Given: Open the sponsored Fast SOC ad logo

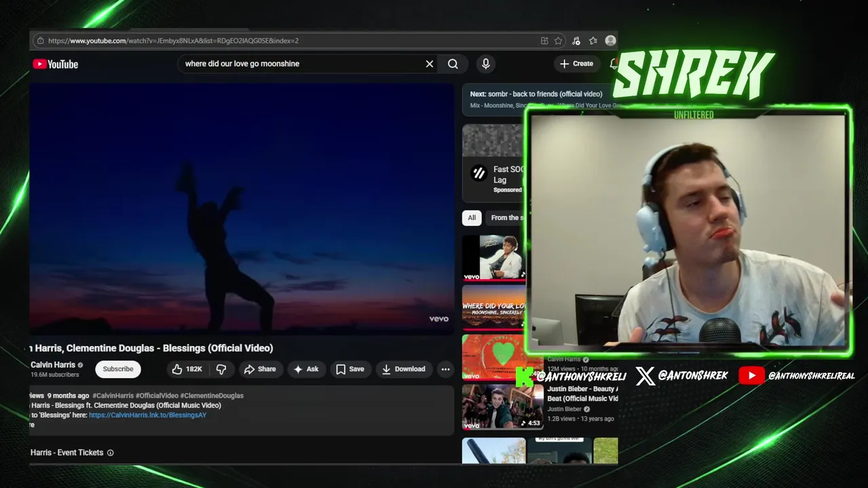Looking at the screenshot, I should point(479,174).
